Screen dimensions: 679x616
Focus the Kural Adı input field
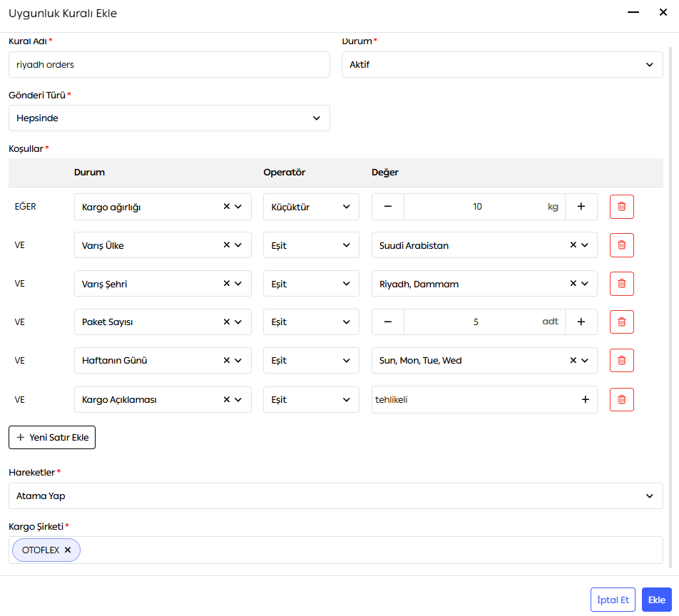169,64
